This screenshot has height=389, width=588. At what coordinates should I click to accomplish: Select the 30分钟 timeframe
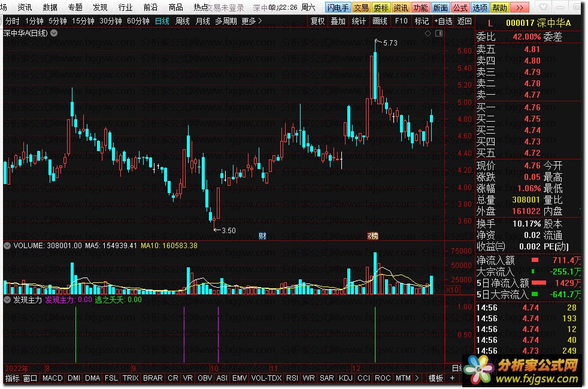[x=111, y=21]
